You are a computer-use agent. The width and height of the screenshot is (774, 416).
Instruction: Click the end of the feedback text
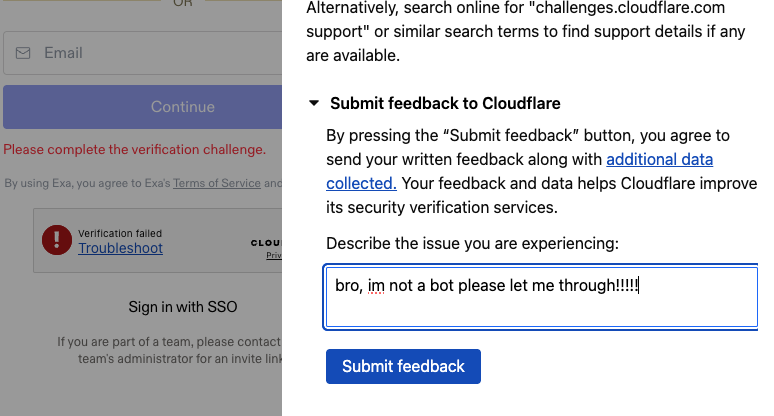(x=639, y=286)
